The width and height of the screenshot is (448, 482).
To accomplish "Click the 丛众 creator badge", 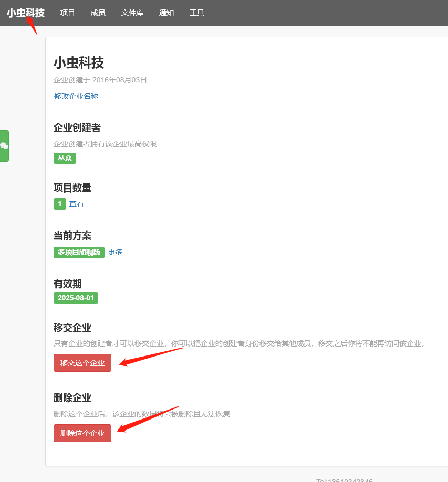I will (x=65, y=158).
